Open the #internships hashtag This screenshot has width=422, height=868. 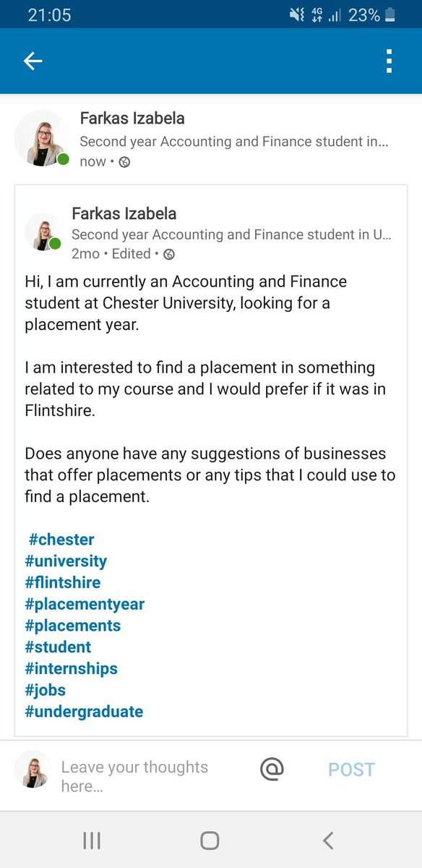click(71, 668)
